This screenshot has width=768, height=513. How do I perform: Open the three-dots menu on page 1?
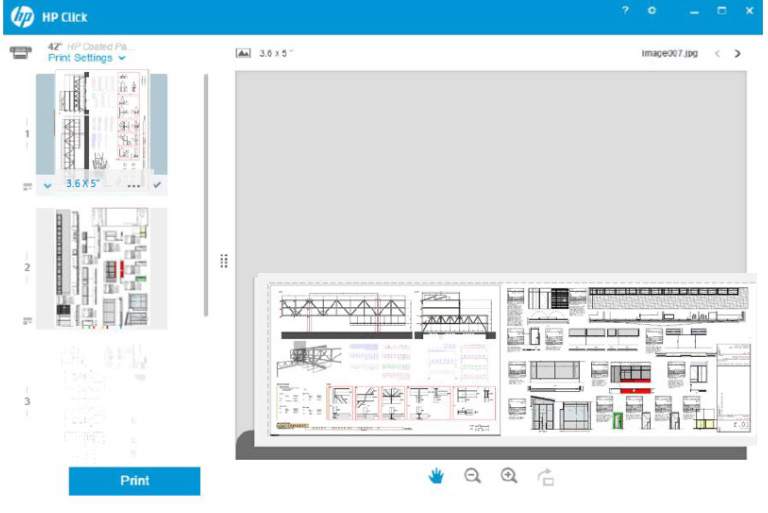click(x=134, y=185)
